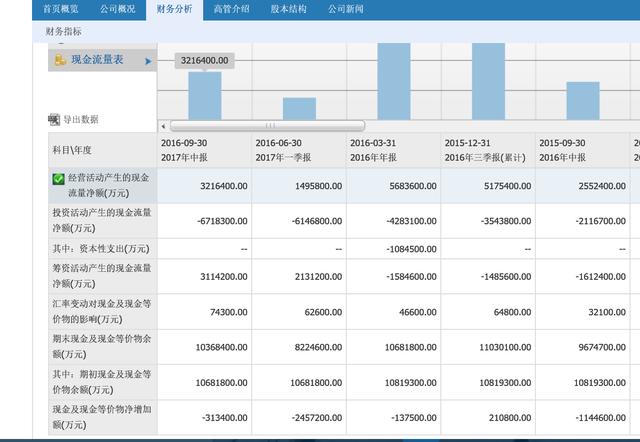Select the 现金流量表 sidebar label
This screenshot has width=640, height=442.
[97, 60]
